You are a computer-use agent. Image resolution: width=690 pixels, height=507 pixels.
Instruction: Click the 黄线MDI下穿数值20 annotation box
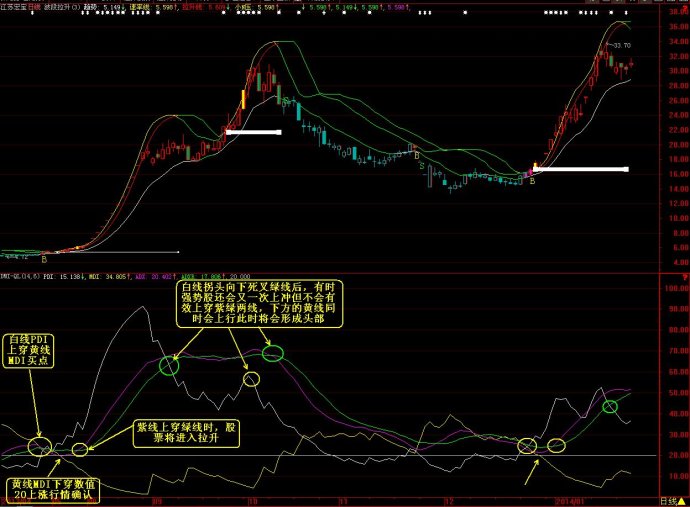pyautogui.click(x=53, y=490)
